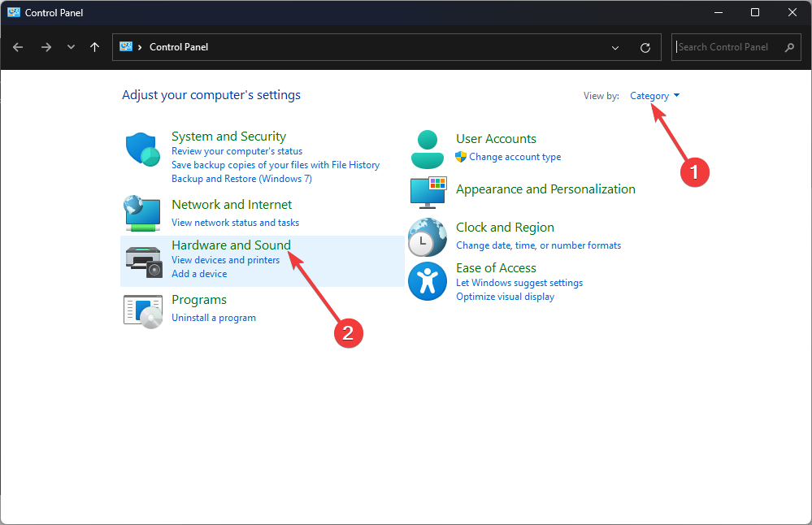Click the Clock and Region icon

(428, 237)
